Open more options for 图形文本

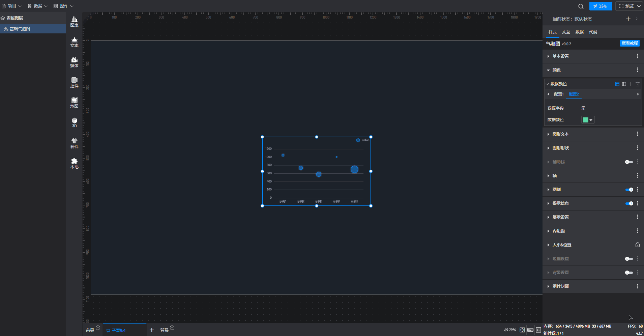click(x=637, y=134)
